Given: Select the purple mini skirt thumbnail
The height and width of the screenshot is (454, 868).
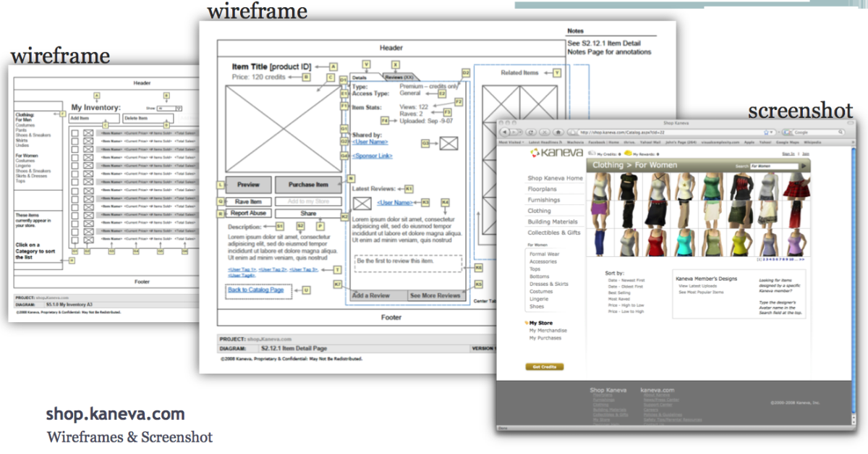Looking at the screenshot, I should [600, 214].
